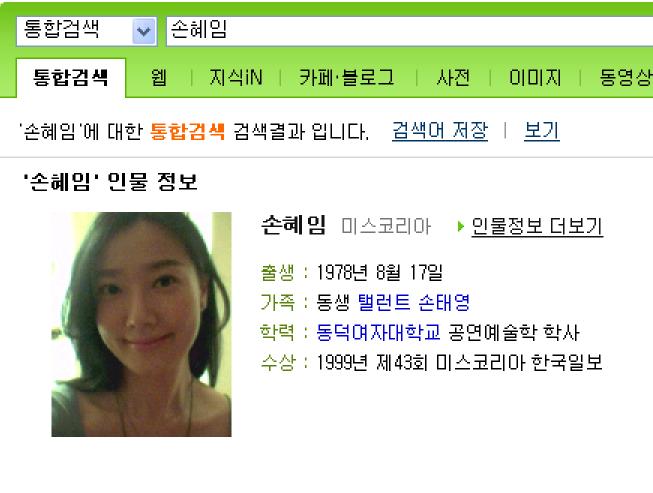The width and height of the screenshot is (653, 493).
Task: Open the 동영상 tab
Action: [x=626, y=78]
